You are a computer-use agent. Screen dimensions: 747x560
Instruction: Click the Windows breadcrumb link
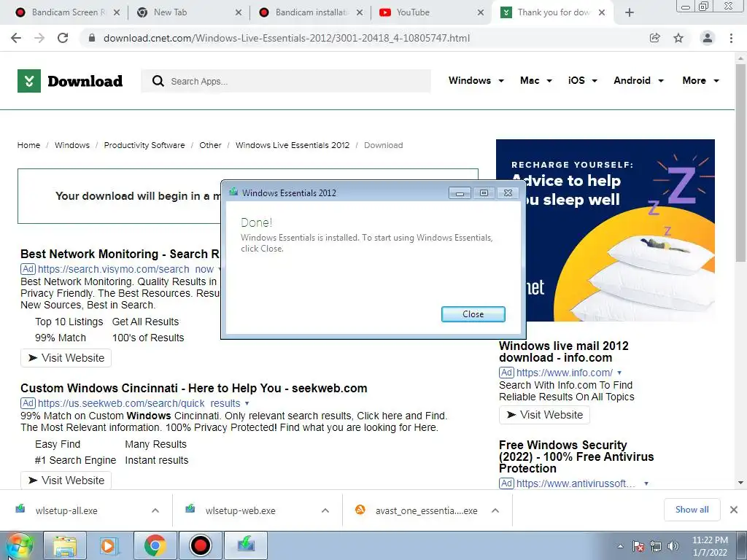pyautogui.click(x=72, y=145)
